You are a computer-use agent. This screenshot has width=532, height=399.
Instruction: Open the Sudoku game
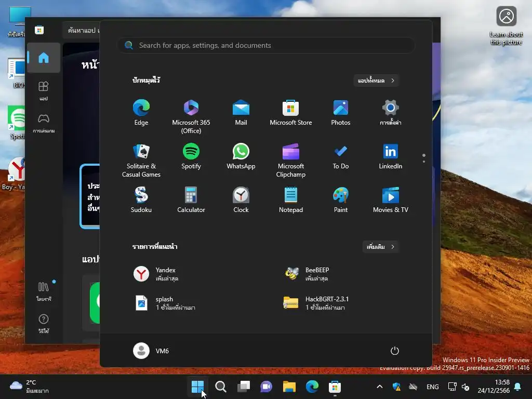tap(141, 200)
